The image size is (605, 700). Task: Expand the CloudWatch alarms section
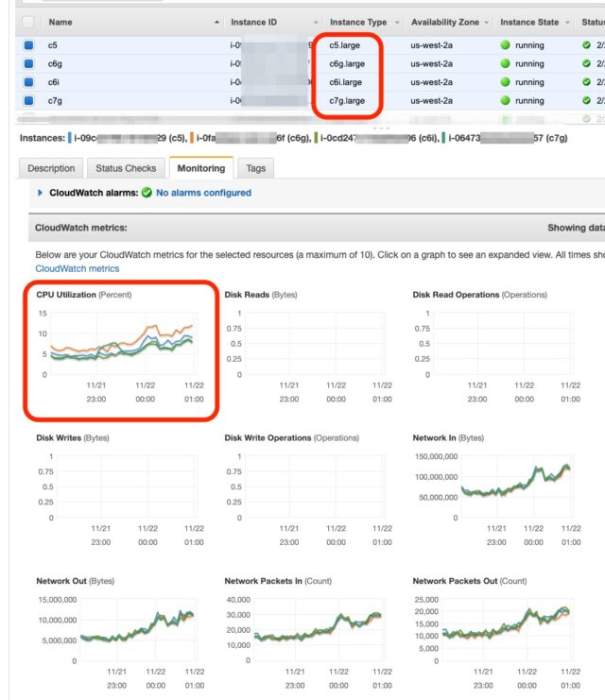point(40,193)
